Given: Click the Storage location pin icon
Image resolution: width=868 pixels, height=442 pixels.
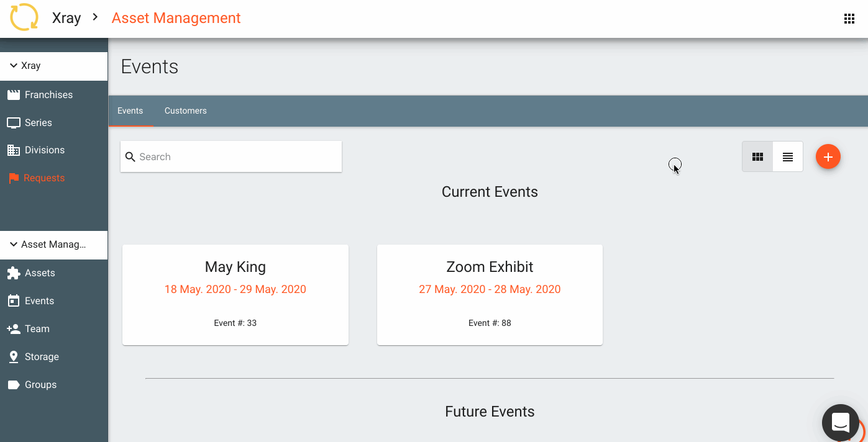Looking at the screenshot, I should [14, 357].
